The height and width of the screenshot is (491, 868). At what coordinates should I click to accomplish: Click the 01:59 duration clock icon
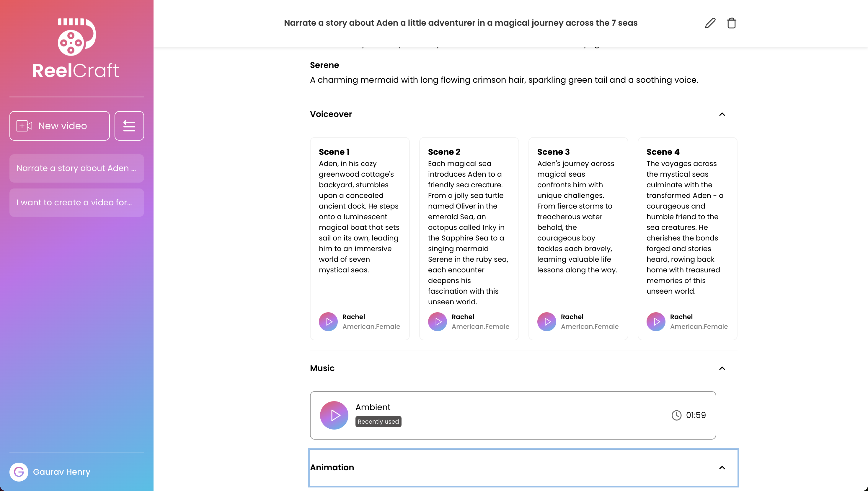click(x=676, y=415)
